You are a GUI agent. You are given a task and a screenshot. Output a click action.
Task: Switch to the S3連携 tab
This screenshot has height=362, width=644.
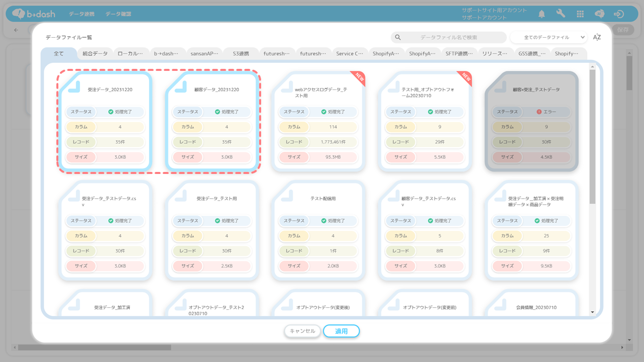pyautogui.click(x=241, y=53)
